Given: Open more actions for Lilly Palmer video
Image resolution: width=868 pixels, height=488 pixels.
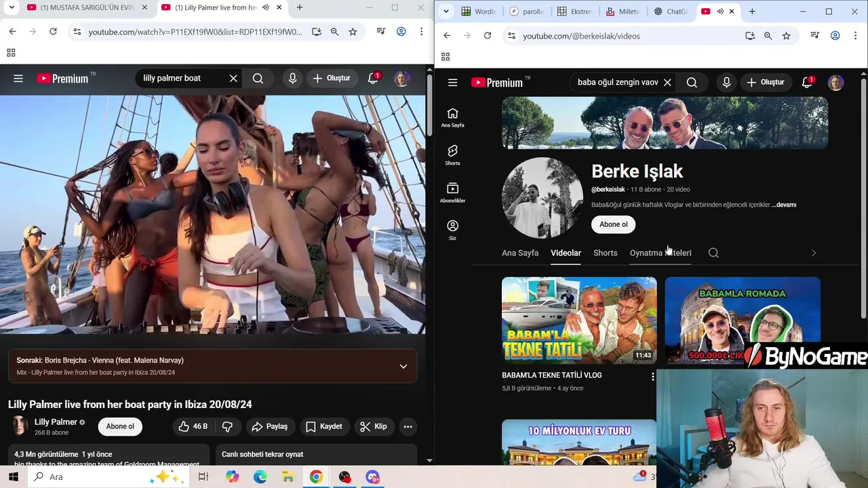Looking at the screenshot, I should pyautogui.click(x=408, y=426).
